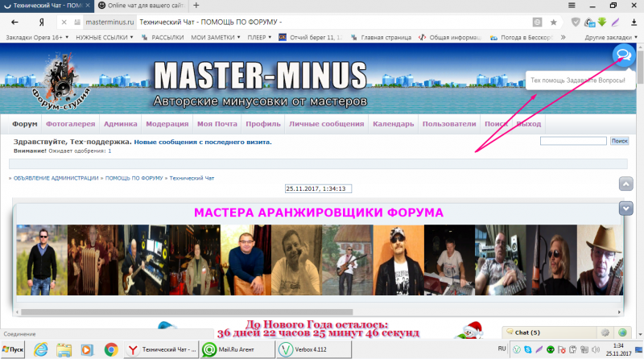
Task: Go to 'Админка' menu item
Action: [120, 124]
